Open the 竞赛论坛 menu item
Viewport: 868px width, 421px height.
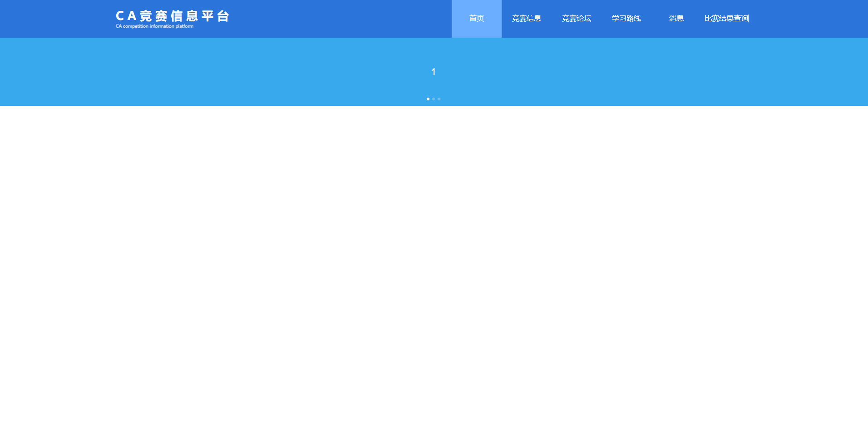[x=577, y=19]
